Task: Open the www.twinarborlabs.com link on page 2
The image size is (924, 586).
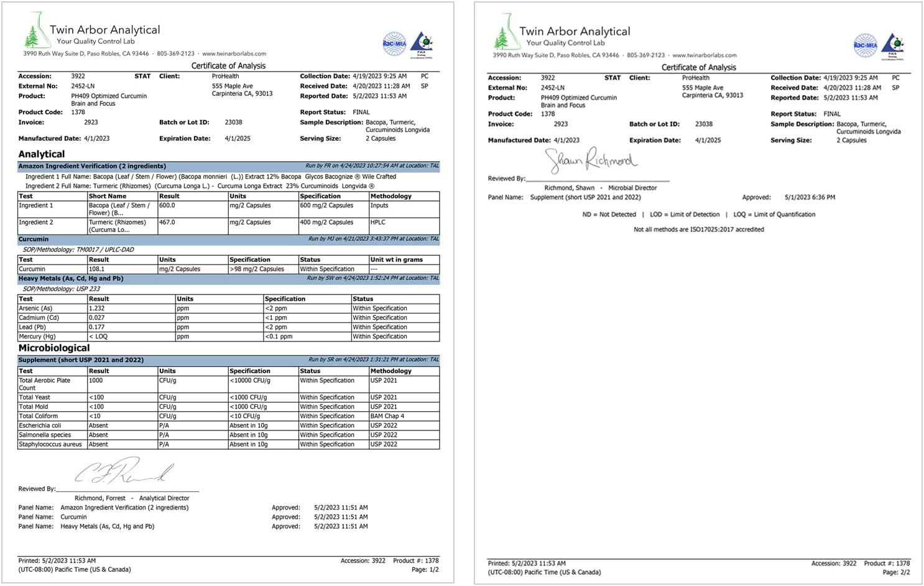Action: (705, 55)
